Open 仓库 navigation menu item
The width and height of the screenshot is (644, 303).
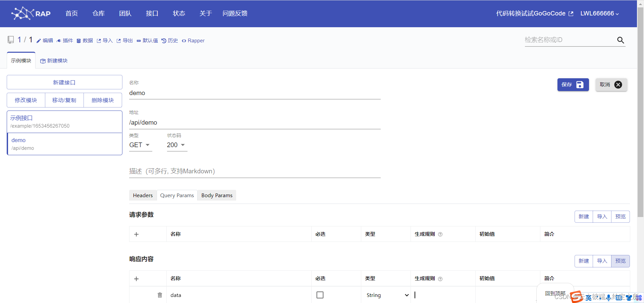[98, 13]
